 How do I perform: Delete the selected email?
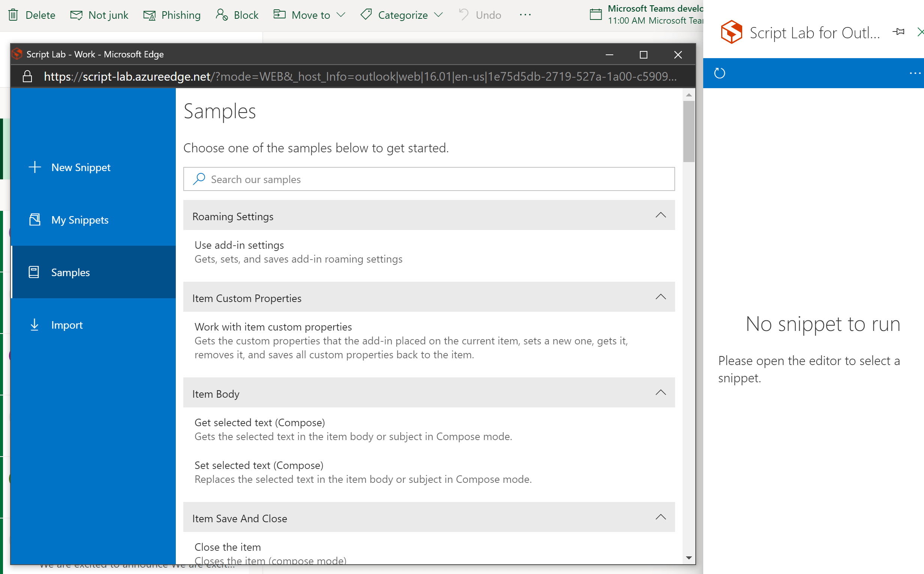click(32, 15)
